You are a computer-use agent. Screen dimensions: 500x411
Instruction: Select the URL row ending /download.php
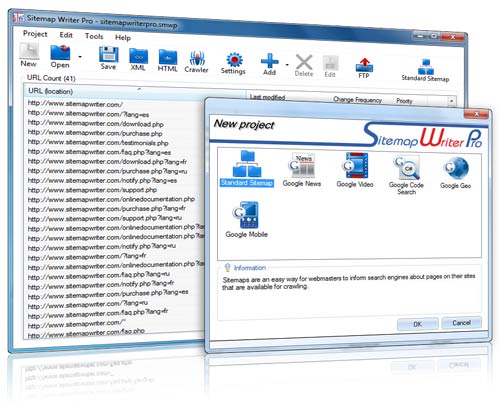96,123
